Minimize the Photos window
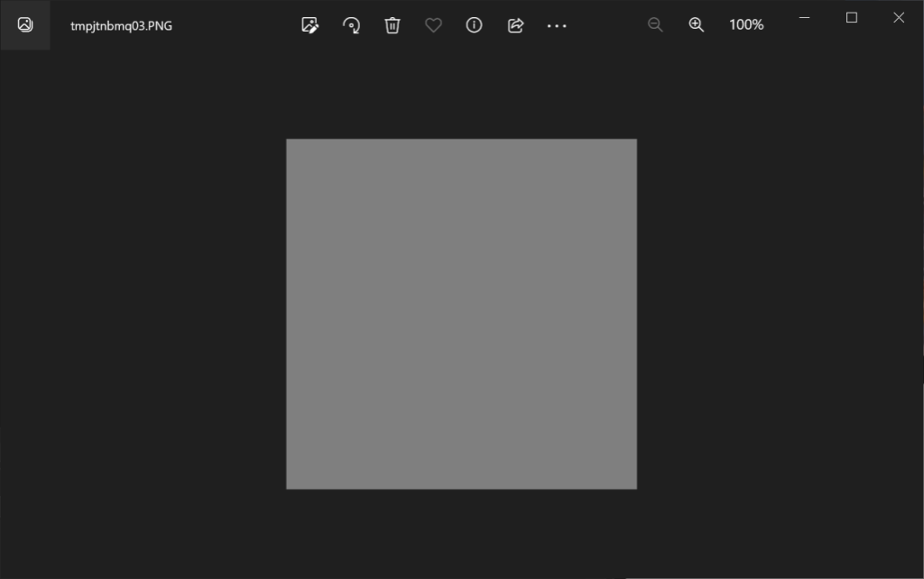924x579 pixels. point(804,18)
